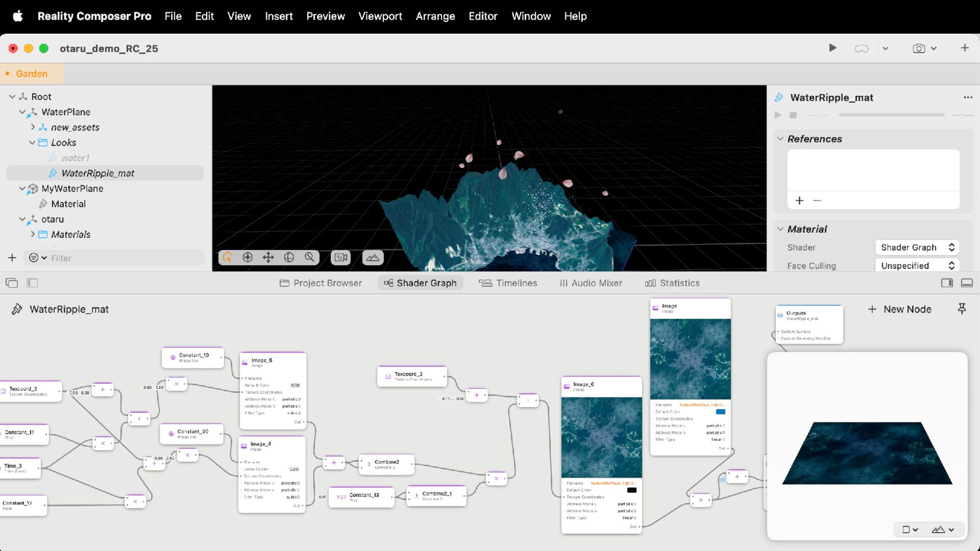Click the pin icon in shader graph
Image resolution: width=980 pixels, height=551 pixels.
pyautogui.click(x=962, y=309)
